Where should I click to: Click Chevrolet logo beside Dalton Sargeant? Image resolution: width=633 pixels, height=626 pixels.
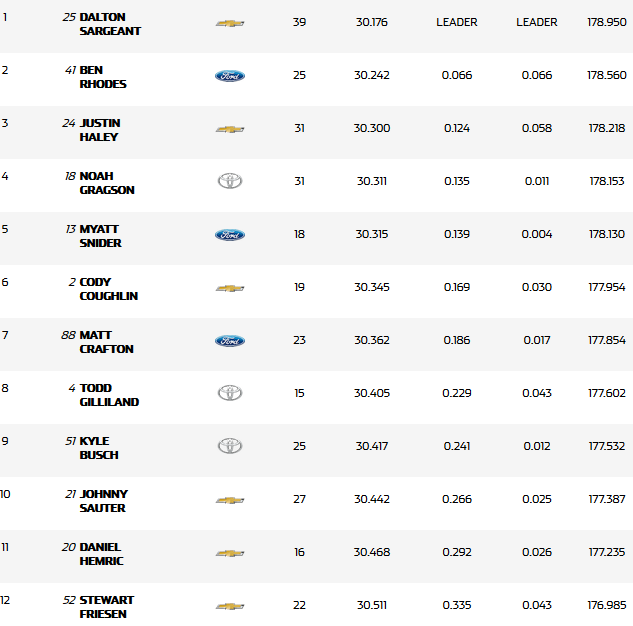[230, 23]
